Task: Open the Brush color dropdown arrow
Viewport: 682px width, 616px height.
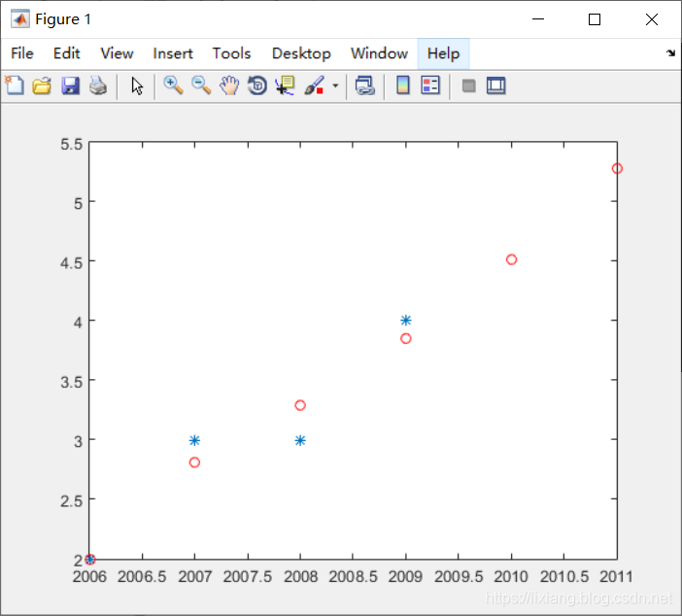Action: 335,86
